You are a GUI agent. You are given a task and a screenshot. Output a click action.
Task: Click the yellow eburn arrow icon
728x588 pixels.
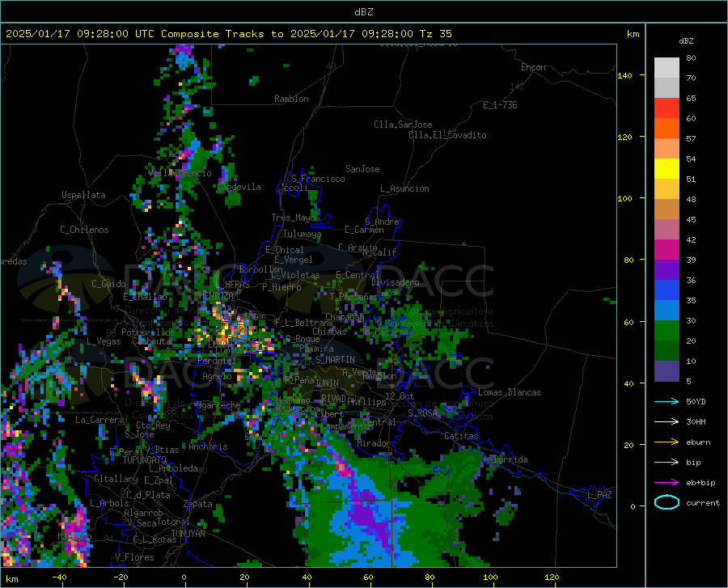tap(667, 442)
